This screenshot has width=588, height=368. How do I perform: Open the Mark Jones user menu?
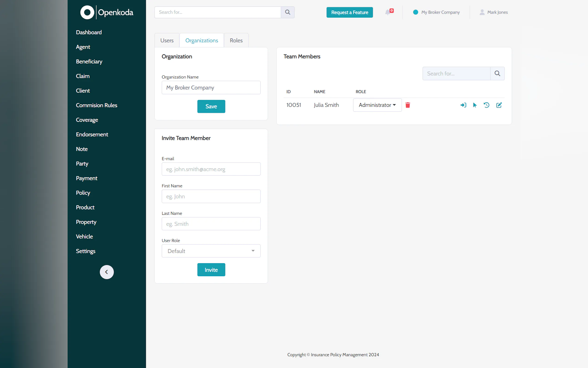pyautogui.click(x=494, y=12)
